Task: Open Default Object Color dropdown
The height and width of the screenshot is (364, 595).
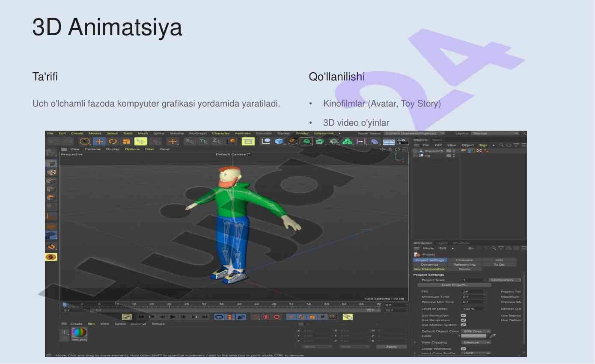Action: 476,331
